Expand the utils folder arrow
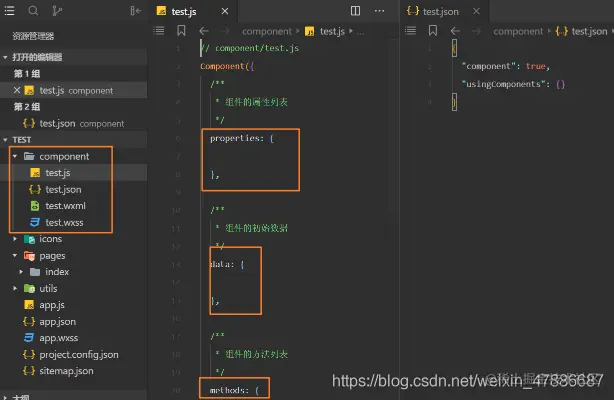The image size is (614, 400). tap(15, 288)
